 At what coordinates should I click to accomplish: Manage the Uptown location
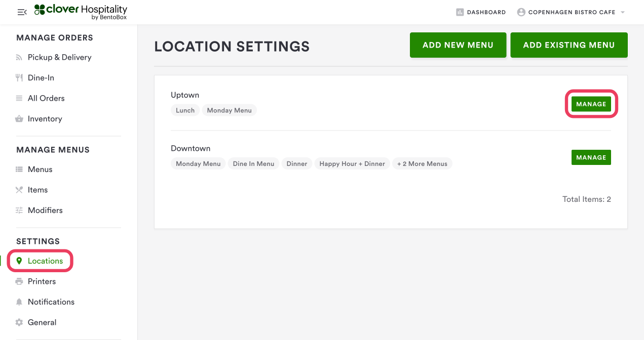(x=591, y=104)
